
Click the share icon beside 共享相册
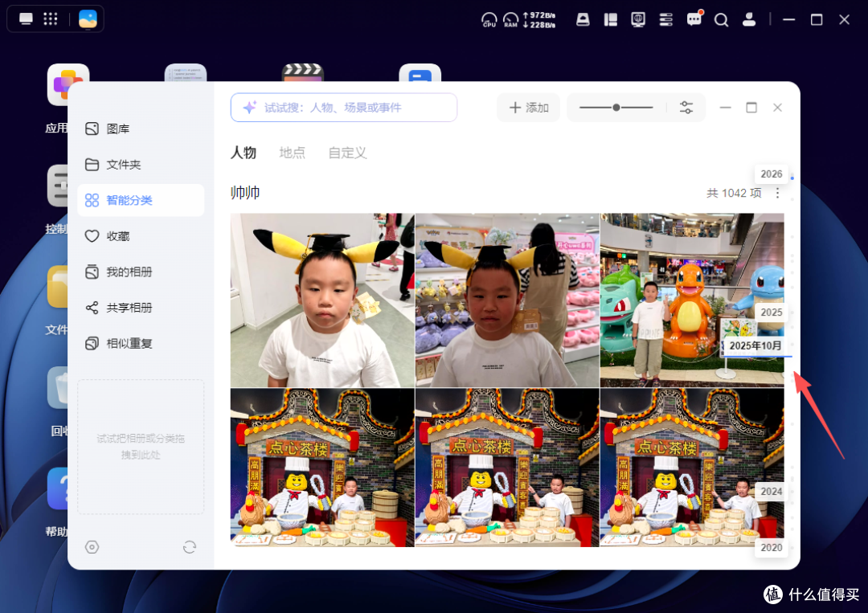(92, 308)
